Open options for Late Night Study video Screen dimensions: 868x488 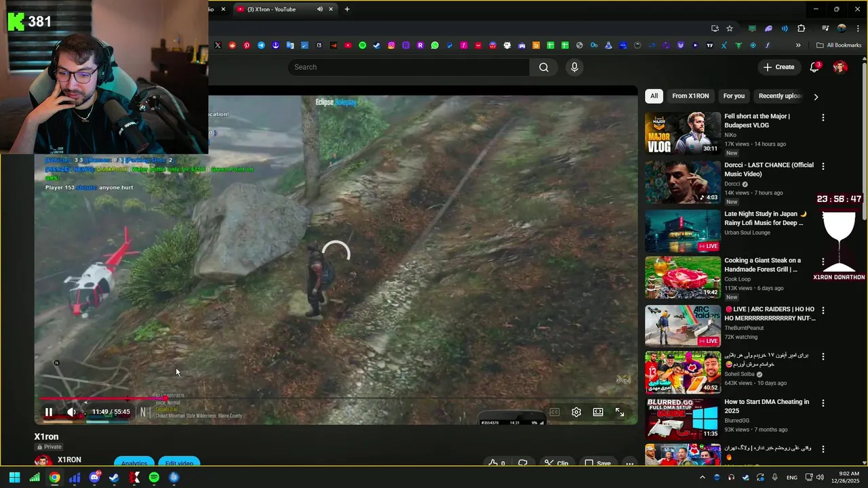tap(823, 215)
